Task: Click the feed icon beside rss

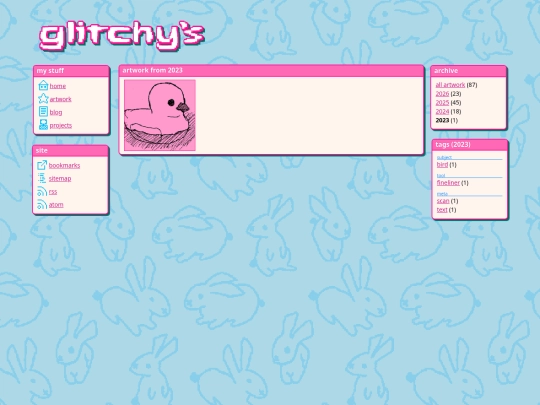Action: [x=42, y=191]
